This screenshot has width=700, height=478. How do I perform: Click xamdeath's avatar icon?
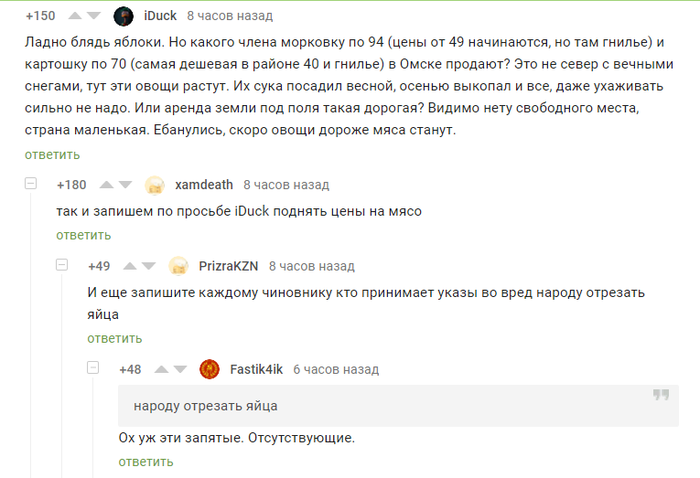(155, 185)
